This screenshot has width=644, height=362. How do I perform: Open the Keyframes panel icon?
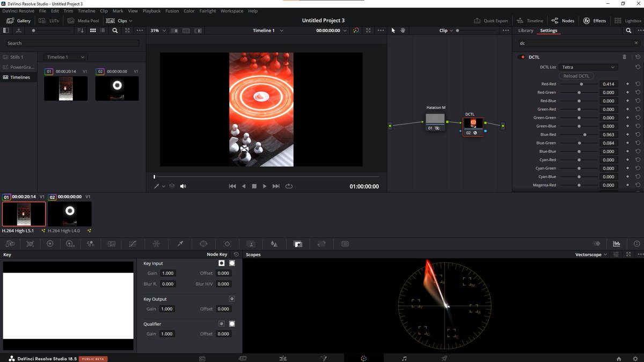tap(596, 244)
